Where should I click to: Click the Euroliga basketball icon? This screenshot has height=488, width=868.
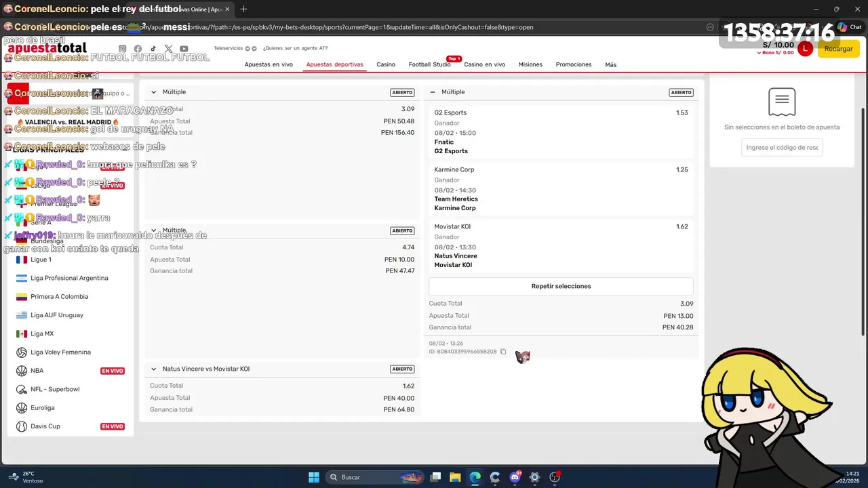pos(22,408)
